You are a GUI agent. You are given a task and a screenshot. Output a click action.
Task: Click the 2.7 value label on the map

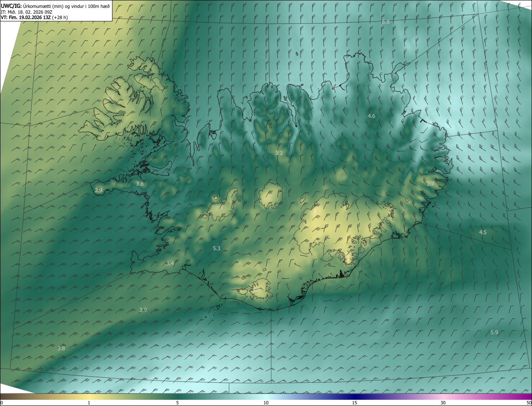(430, 184)
